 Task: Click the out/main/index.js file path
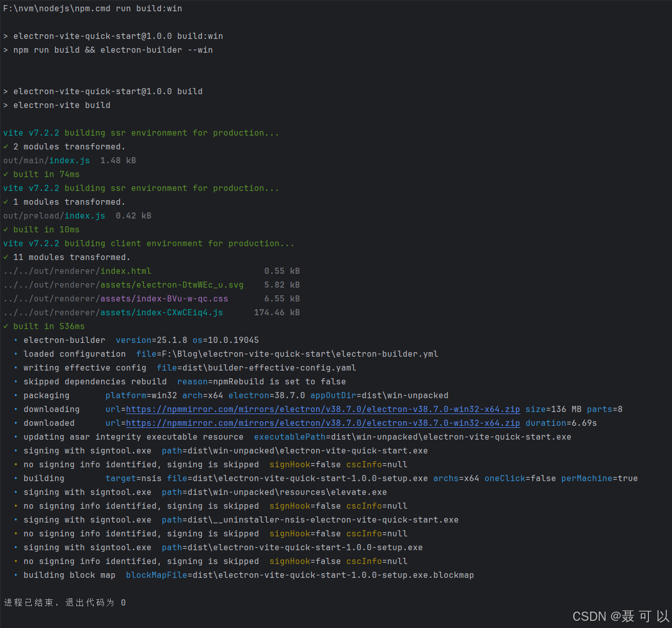[47, 161]
